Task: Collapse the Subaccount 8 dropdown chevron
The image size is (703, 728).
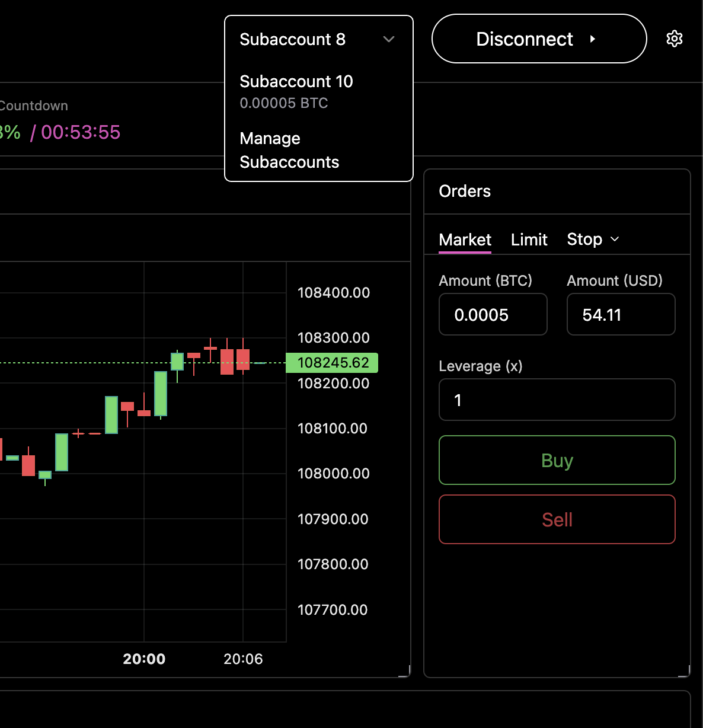Action: point(388,39)
